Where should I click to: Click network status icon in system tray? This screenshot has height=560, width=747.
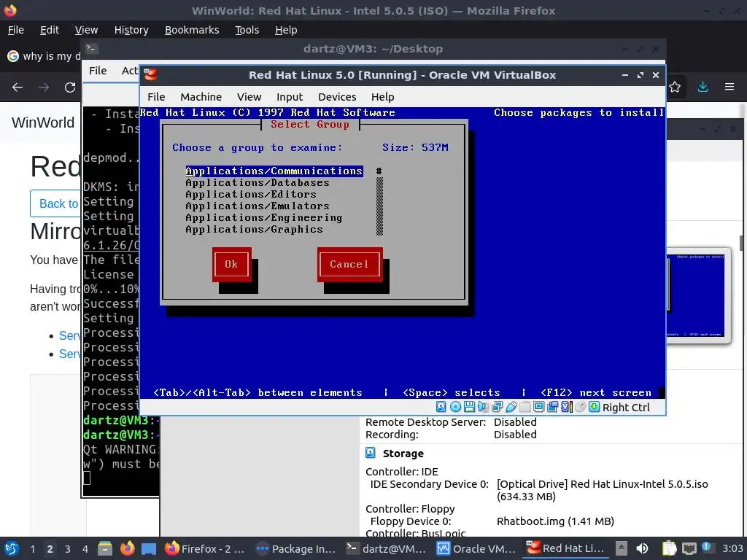[x=689, y=548]
